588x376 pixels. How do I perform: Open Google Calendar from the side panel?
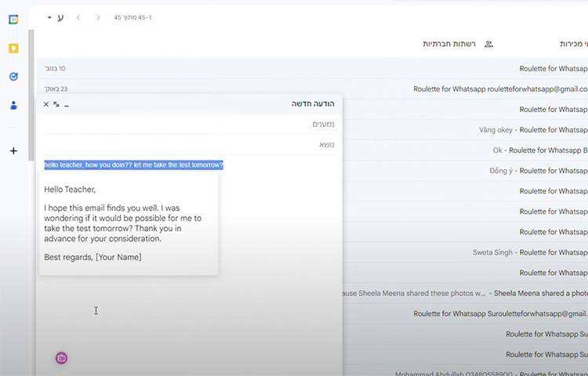[x=13, y=19]
